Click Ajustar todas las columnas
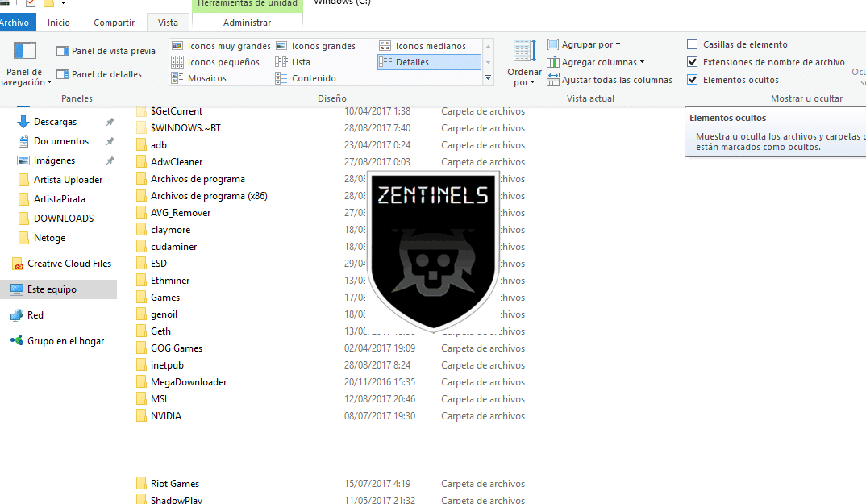 [610, 80]
